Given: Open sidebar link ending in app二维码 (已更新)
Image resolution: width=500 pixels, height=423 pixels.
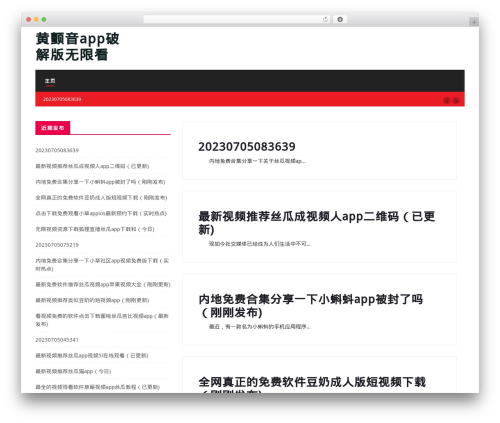Looking at the screenshot, I should (92, 166).
